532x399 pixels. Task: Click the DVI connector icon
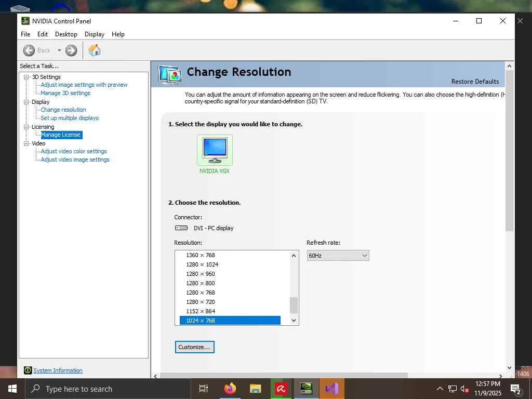(x=181, y=228)
